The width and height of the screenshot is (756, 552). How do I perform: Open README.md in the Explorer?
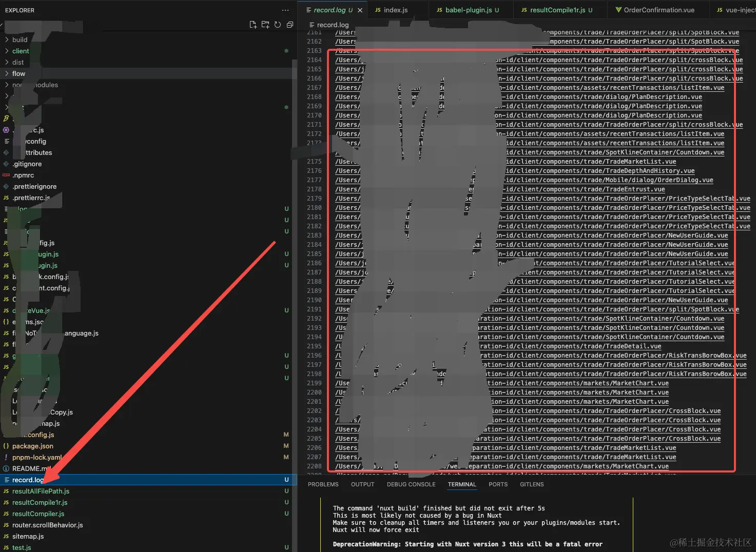31,469
